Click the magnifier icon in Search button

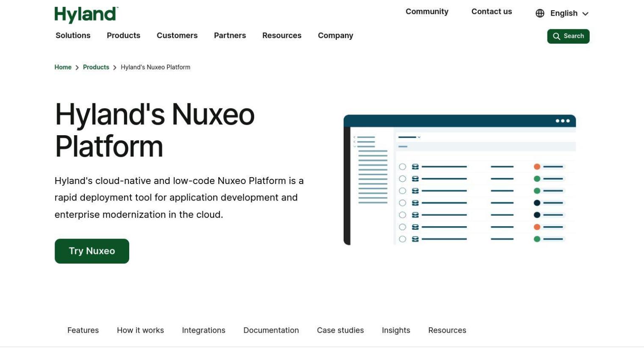pyautogui.click(x=556, y=36)
